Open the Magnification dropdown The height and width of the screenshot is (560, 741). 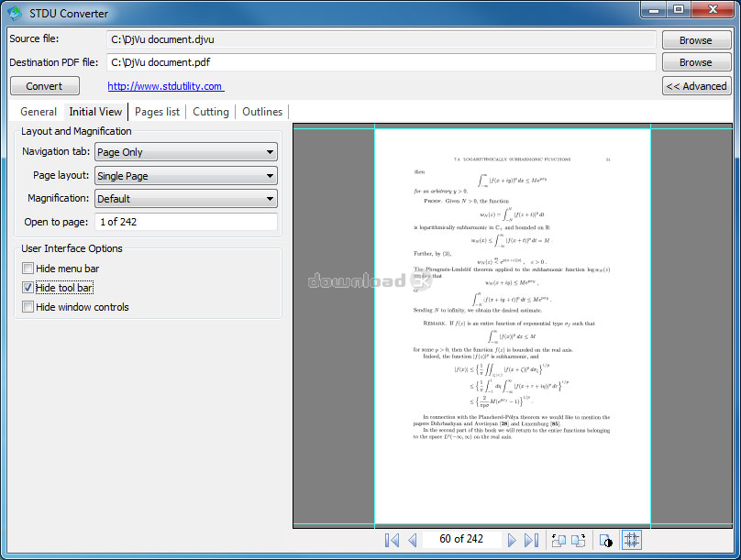pos(186,199)
